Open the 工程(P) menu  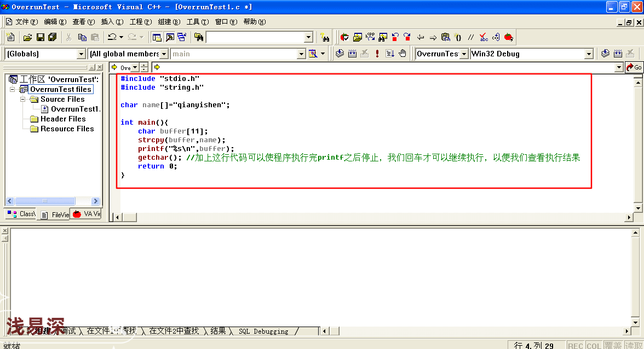140,22
